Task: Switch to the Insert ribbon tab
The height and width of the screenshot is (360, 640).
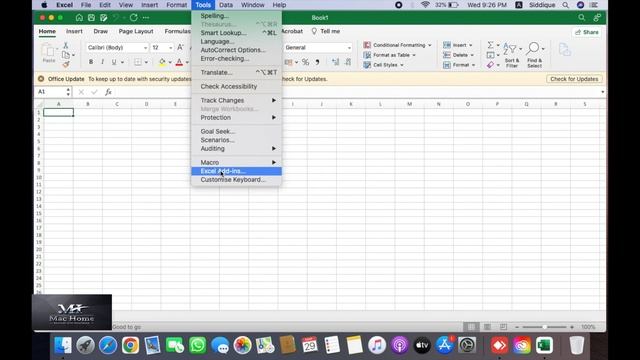Action: coord(74,31)
